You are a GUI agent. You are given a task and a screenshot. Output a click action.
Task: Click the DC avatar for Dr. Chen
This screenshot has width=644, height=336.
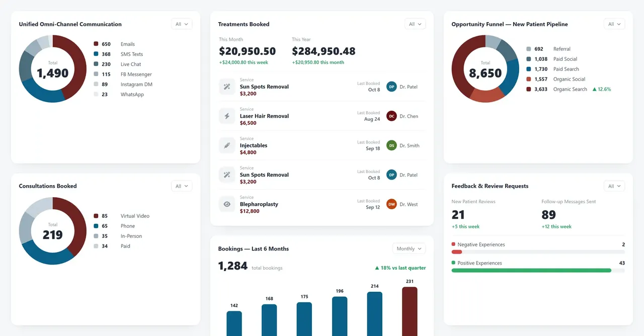pyautogui.click(x=391, y=116)
